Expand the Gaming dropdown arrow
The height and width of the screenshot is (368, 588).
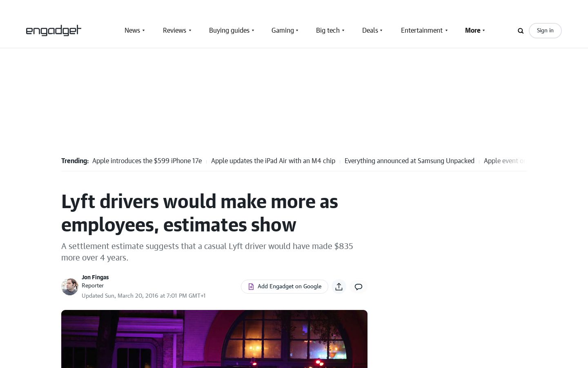(x=297, y=30)
